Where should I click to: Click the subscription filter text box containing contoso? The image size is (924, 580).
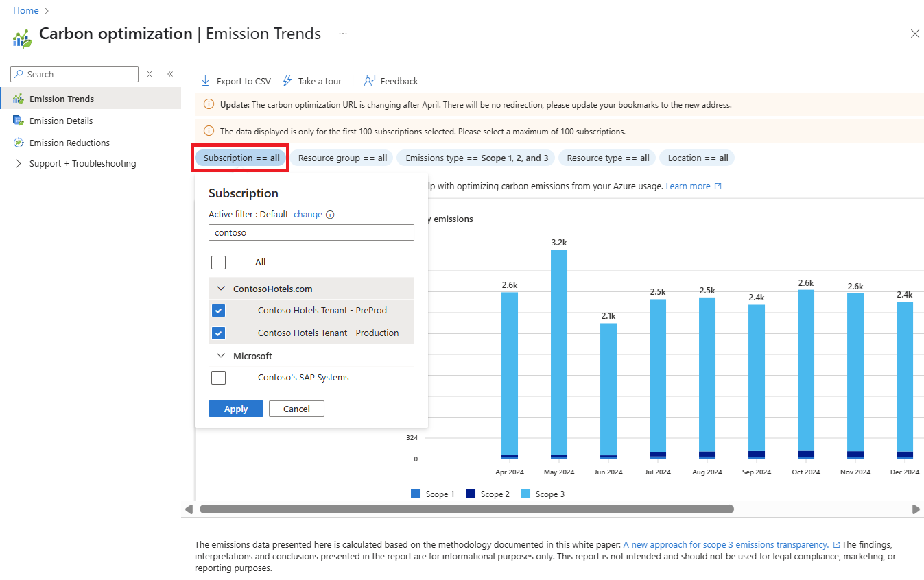point(311,233)
